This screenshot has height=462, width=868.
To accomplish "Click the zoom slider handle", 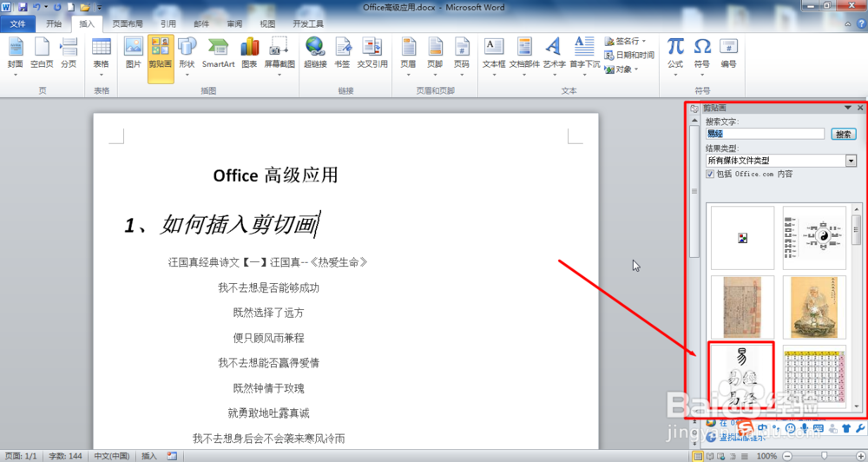I will [825, 456].
